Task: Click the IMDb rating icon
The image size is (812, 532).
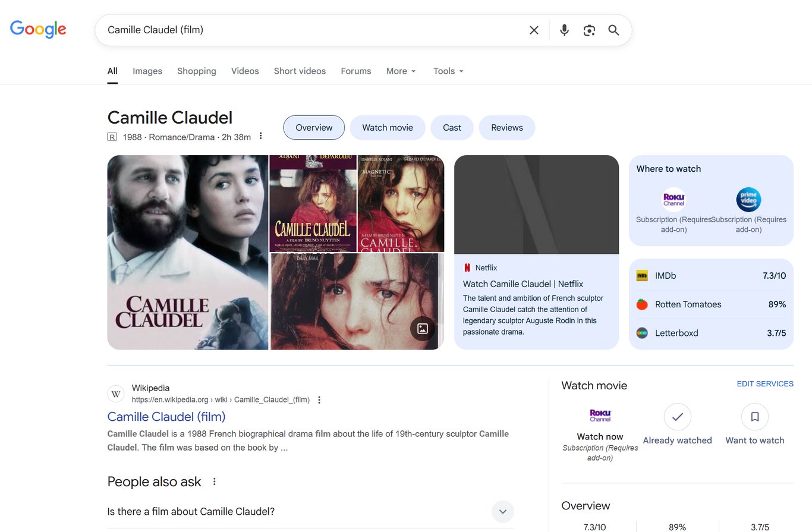Action: click(642, 276)
